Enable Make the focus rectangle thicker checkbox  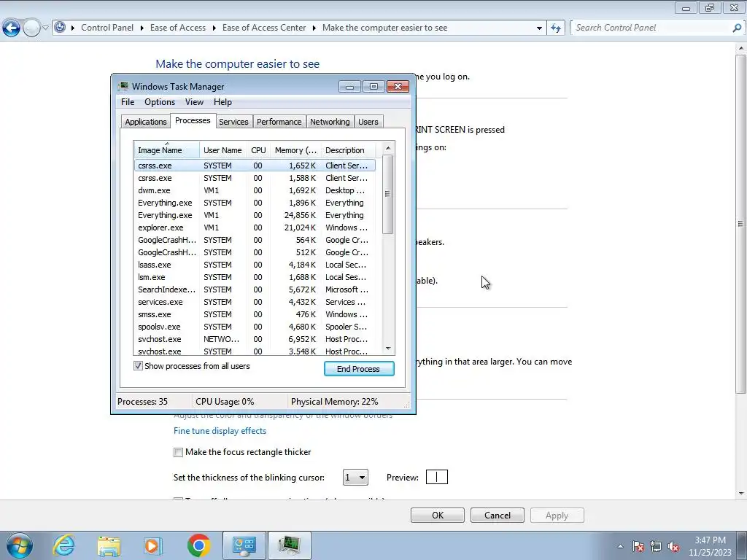[x=178, y=452]
